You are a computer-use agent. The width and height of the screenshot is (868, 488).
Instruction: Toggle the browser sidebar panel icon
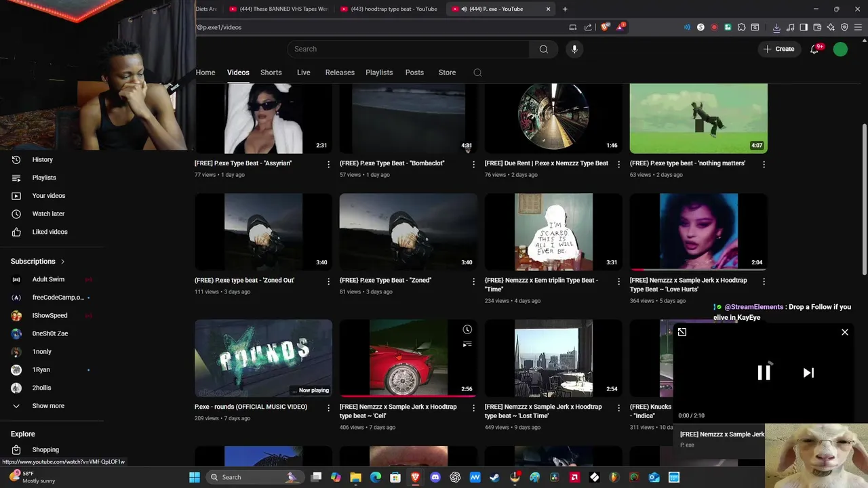(x=804, y=27)
